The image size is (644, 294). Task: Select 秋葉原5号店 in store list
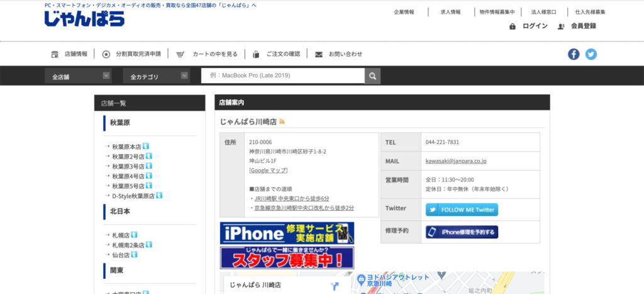[x=128, y=186]
